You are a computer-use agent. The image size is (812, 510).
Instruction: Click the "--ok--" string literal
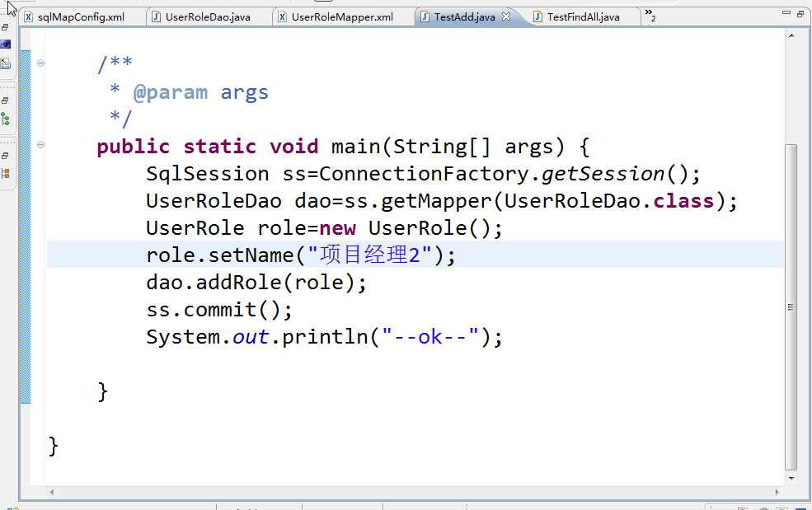(x=431, y=337)
